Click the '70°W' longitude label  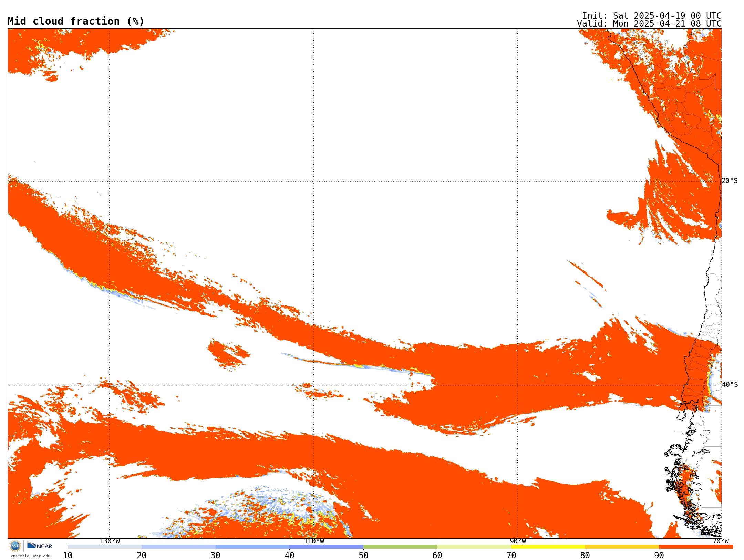[721, 541]
